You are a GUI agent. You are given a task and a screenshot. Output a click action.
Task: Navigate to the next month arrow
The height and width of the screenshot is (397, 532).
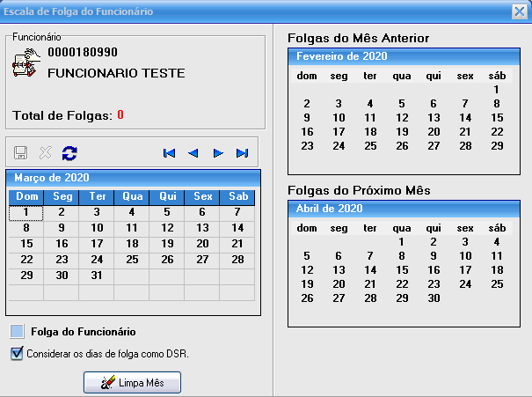tap(218, 153)
